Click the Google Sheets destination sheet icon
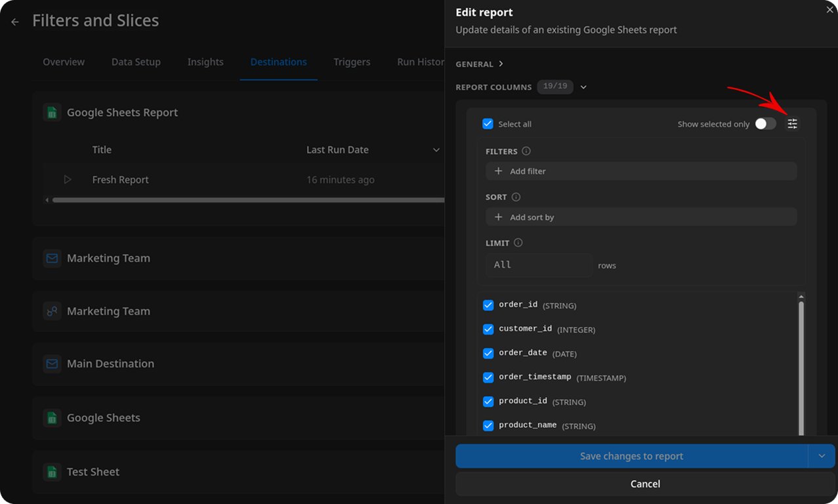 click(52, 417)
